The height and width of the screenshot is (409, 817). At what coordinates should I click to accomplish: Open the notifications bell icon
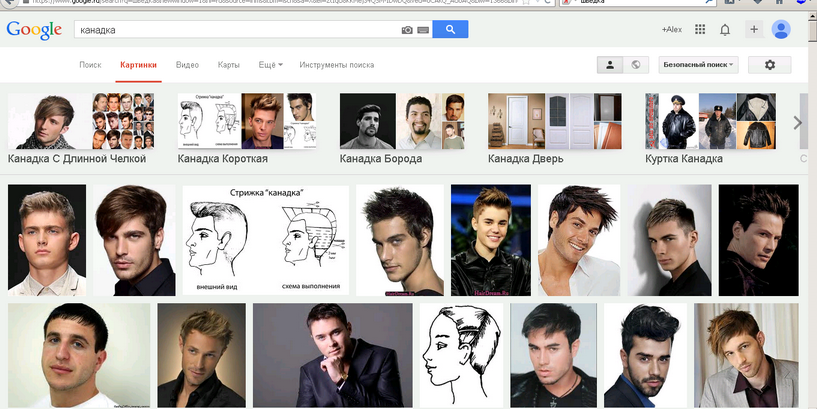pos(725,30)
